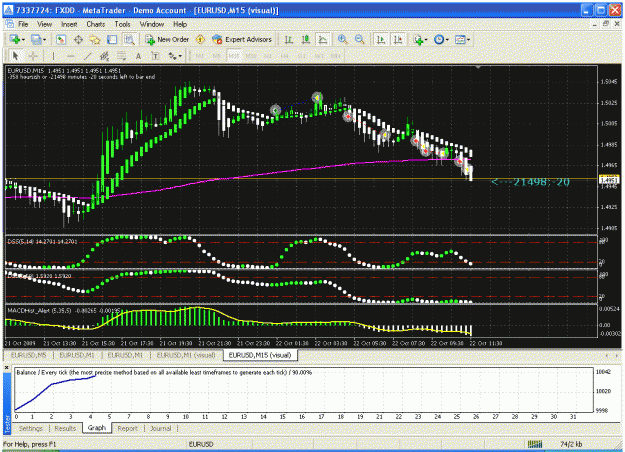Switch chart to candlesticks mode
This screenshot has height=452, width=625.
click(306, 39)
